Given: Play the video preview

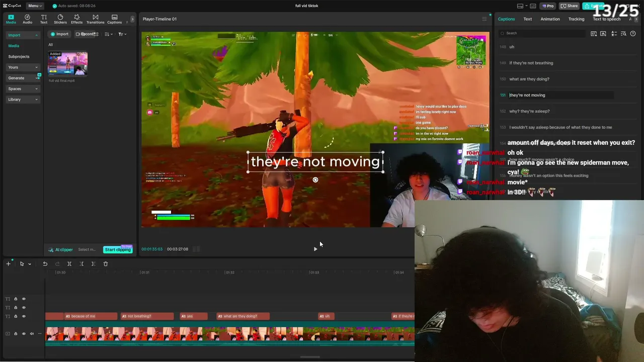Looking at the screenshot, I should [x=315, y=249].
